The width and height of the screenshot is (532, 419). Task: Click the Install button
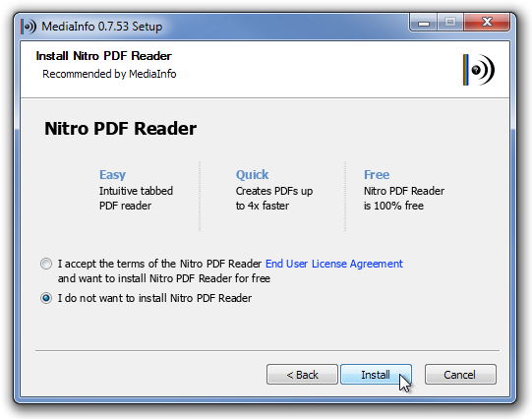(376, 374)
